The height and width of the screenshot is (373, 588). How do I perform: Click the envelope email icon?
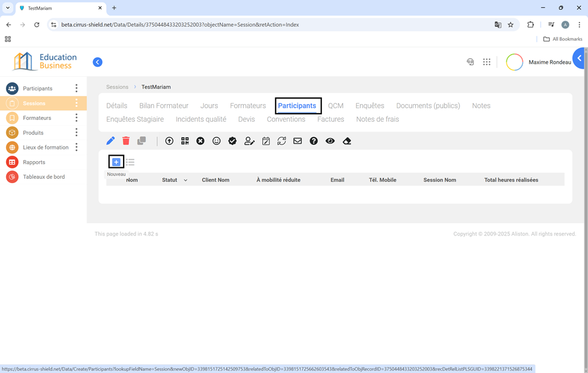[298, 141]
